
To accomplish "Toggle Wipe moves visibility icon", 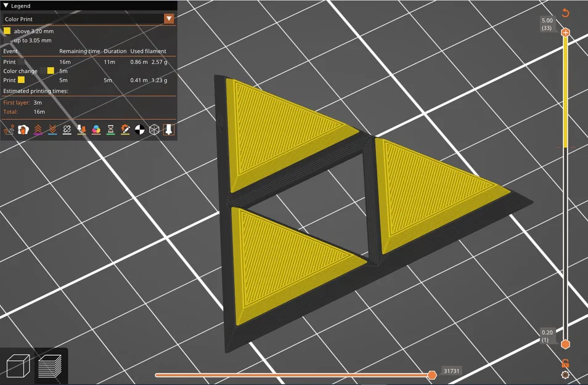I will (x=23, y=130).
